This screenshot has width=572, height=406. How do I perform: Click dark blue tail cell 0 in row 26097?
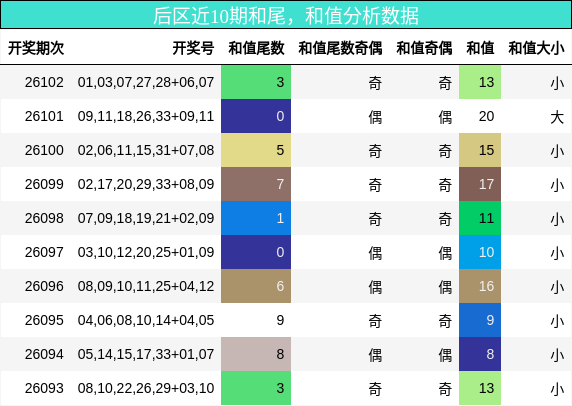pos(256,252)
